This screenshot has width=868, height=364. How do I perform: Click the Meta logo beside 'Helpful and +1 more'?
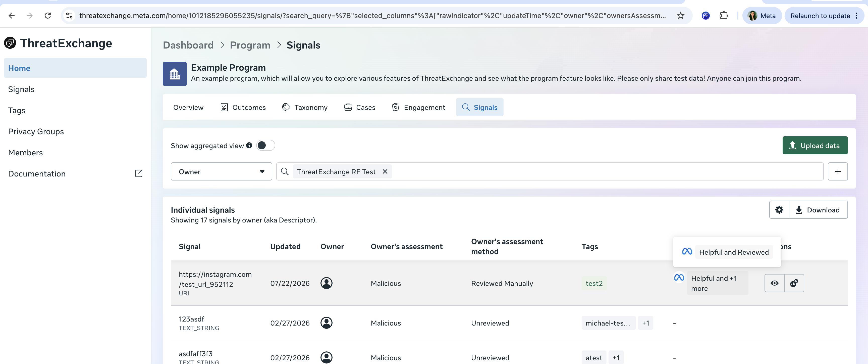(679, 278)
